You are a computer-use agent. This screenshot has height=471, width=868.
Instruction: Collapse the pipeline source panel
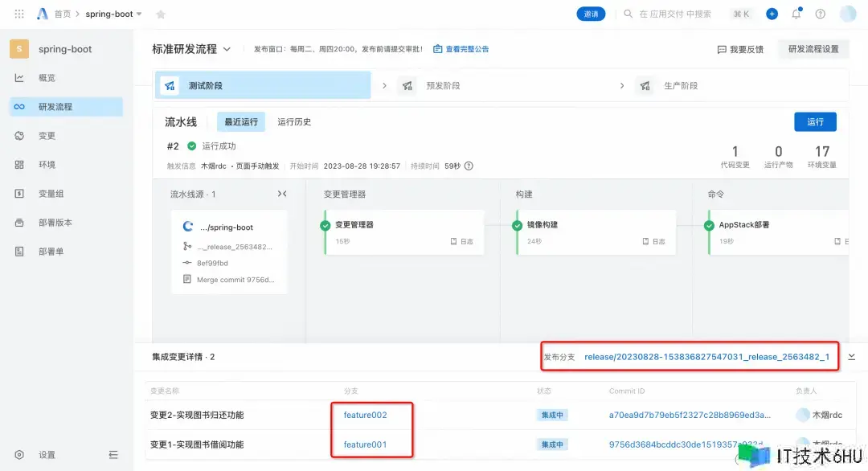tap(282, 194)
